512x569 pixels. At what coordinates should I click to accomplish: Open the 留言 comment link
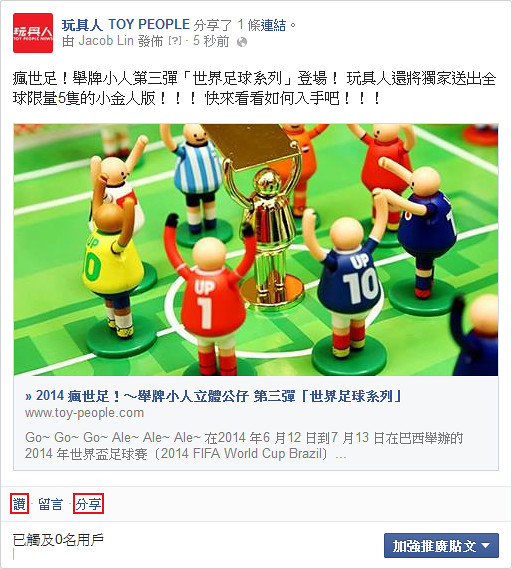pos(50,504)
